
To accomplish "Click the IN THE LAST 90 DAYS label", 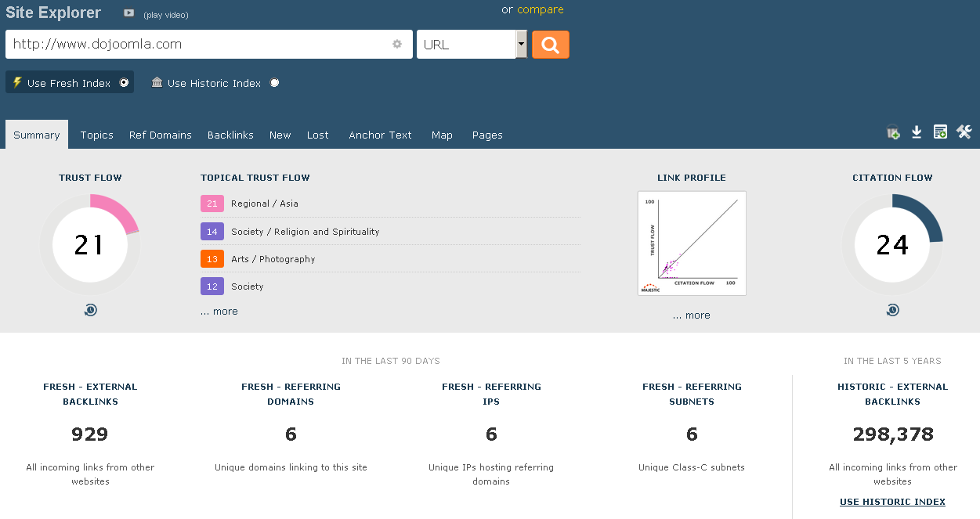I will point(391,361).
